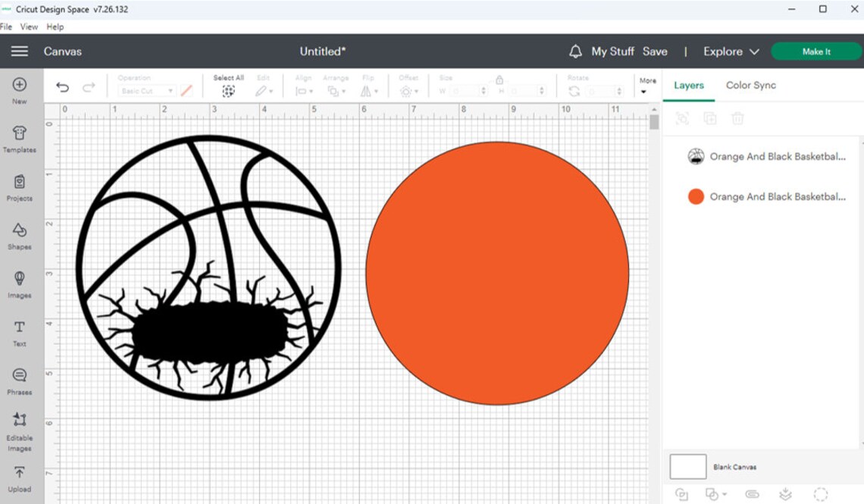The width and height of the screenshot is (864, 504).
Task: Expand the More toolbar options
Action: click(x=647, y=86)
